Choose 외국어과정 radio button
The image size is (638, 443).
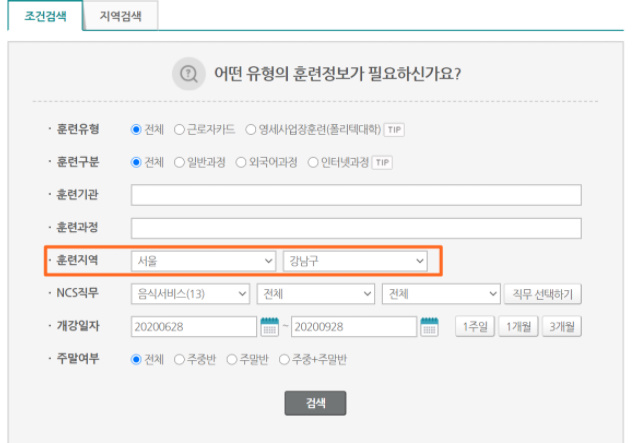(x=241, y=163)
